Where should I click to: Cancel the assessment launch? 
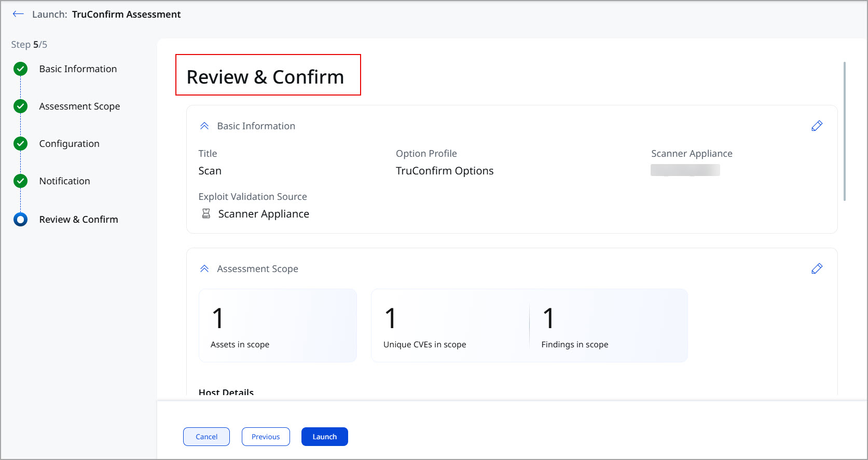[x=206, y=437]
